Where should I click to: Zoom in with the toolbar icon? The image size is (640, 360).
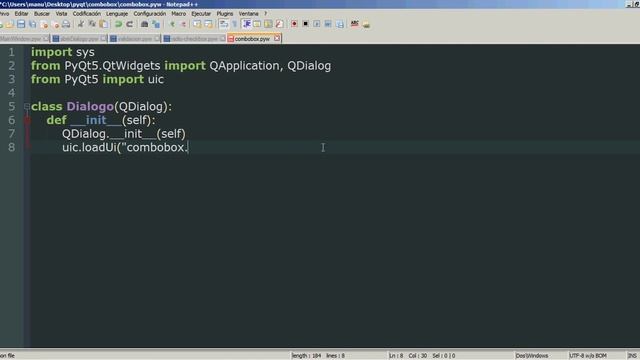[x=172, y=24]
